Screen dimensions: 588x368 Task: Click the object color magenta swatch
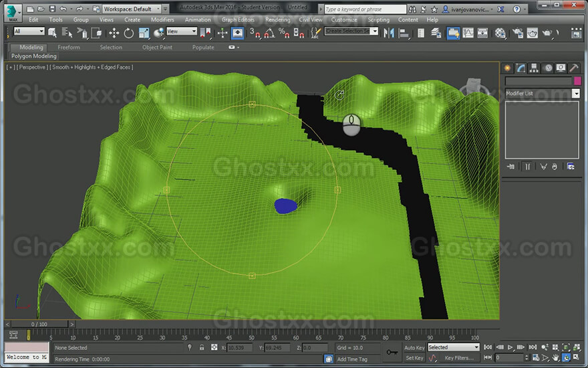[x=577, y=81]
